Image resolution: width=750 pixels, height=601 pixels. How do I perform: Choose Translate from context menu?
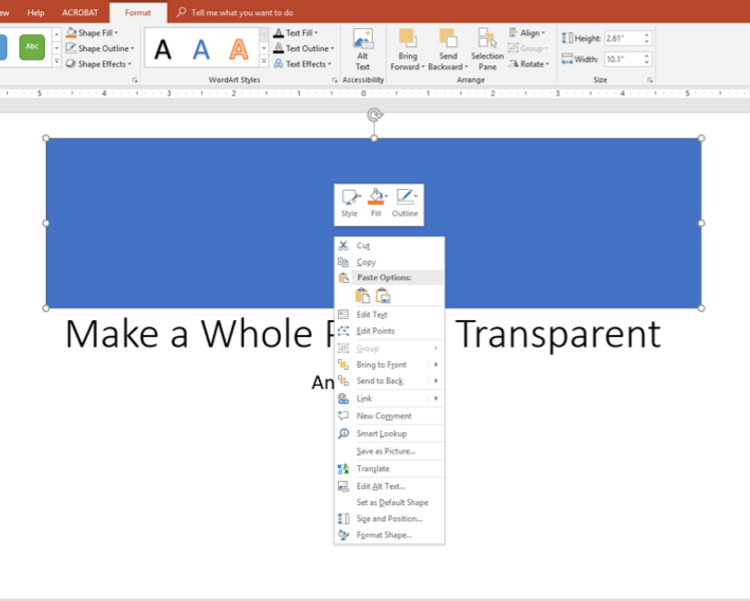pos(389,468)
